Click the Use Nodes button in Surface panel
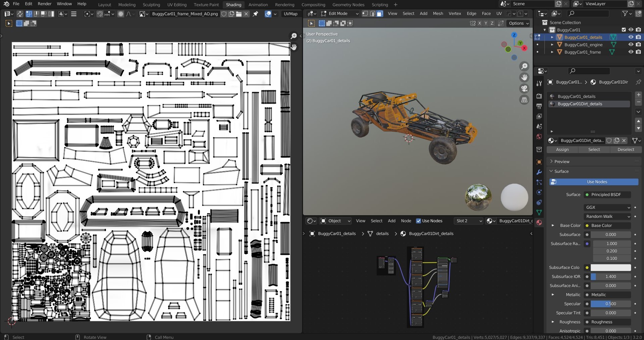 click(x=594, y=182)
